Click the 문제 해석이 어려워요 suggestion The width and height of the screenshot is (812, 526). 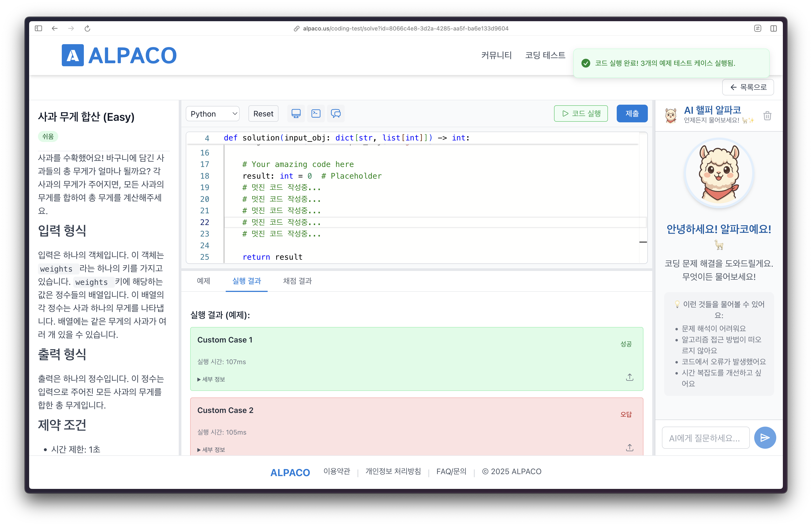(x=713, y=328)
